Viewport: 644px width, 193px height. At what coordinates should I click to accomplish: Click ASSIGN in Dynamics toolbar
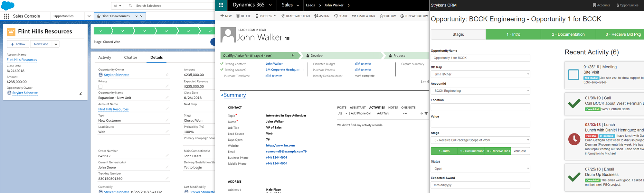coord(322,16)
